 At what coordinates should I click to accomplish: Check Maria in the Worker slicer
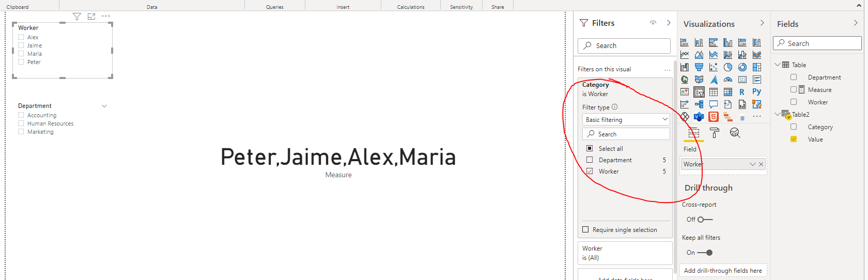tap(21, 54)
